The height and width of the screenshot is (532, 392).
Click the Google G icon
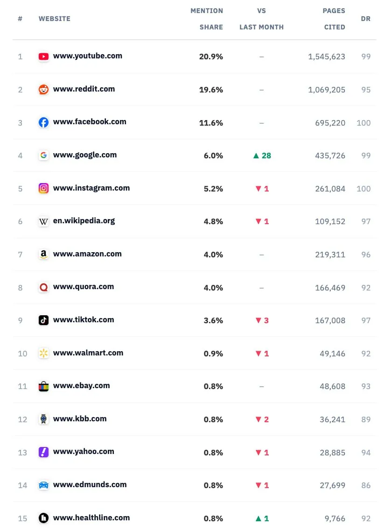pyautogui.click(x=43, y=156)
